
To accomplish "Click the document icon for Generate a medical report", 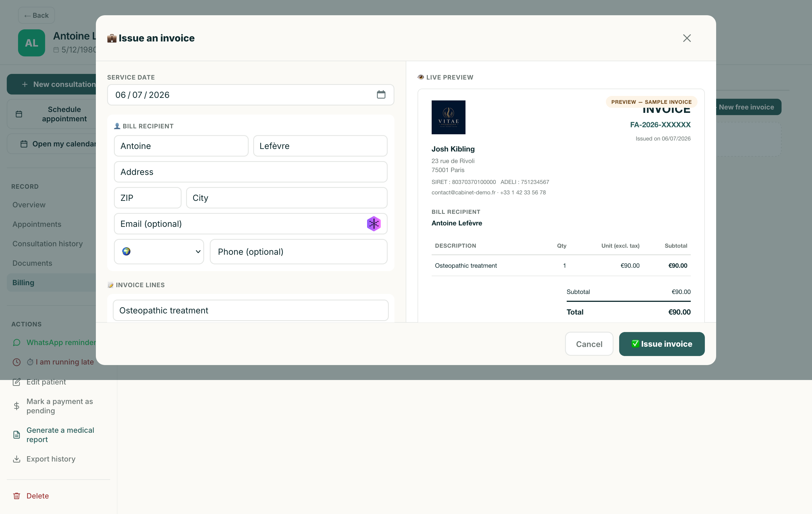I will (x=17, y=435).
